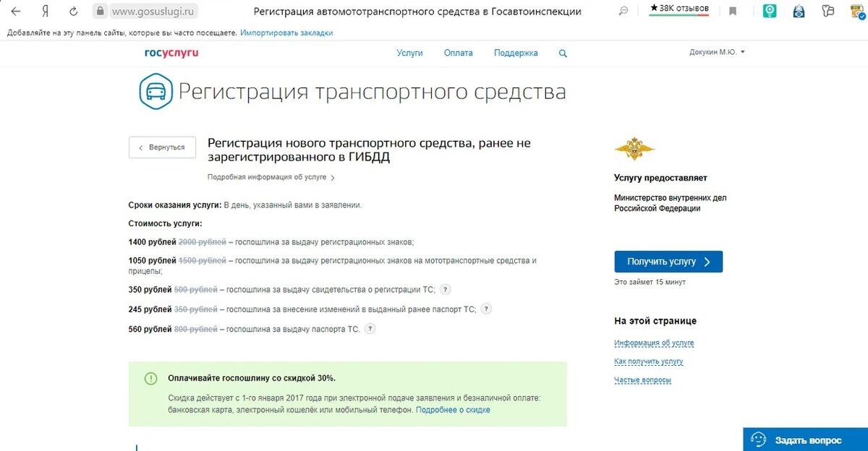The image size is (868, 451).
Task: Click the 1400 рублей price text
Action: 152,242
